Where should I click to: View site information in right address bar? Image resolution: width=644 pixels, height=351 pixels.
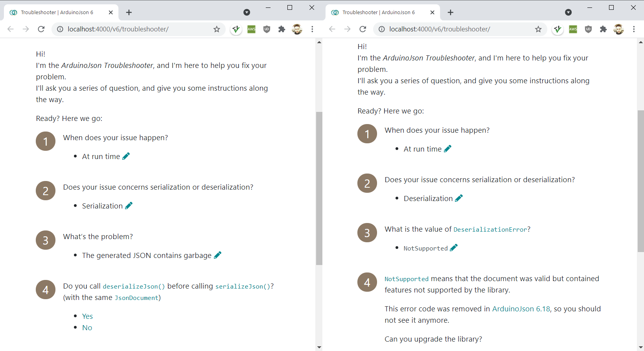(382, 29)
